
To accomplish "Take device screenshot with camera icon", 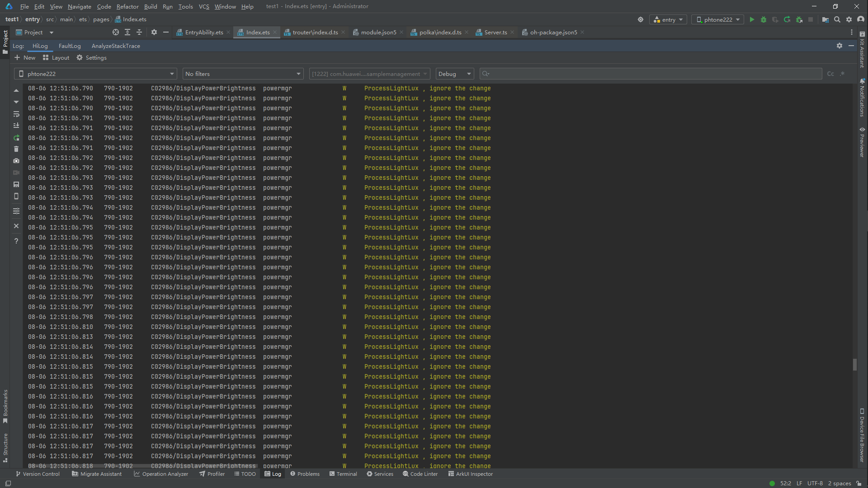I will pyautogui.click(x=16, y=161).
